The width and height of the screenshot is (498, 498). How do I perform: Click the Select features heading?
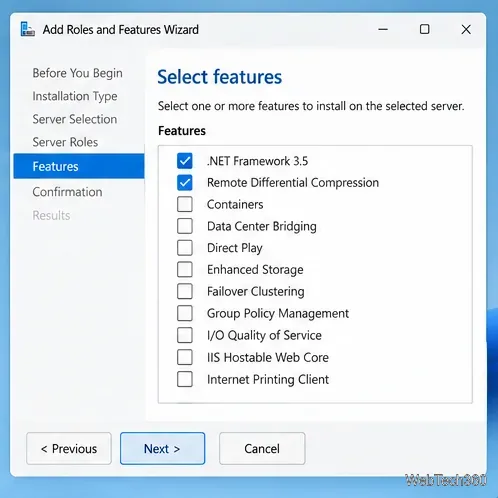(219, 77)
